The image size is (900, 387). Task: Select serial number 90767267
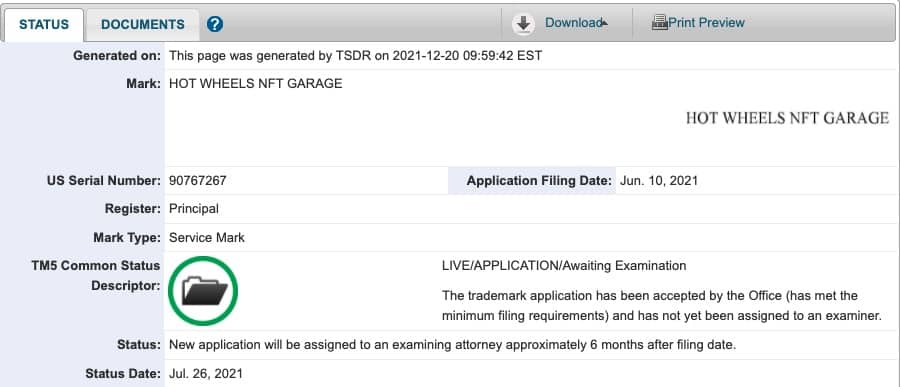coord(197,181)
